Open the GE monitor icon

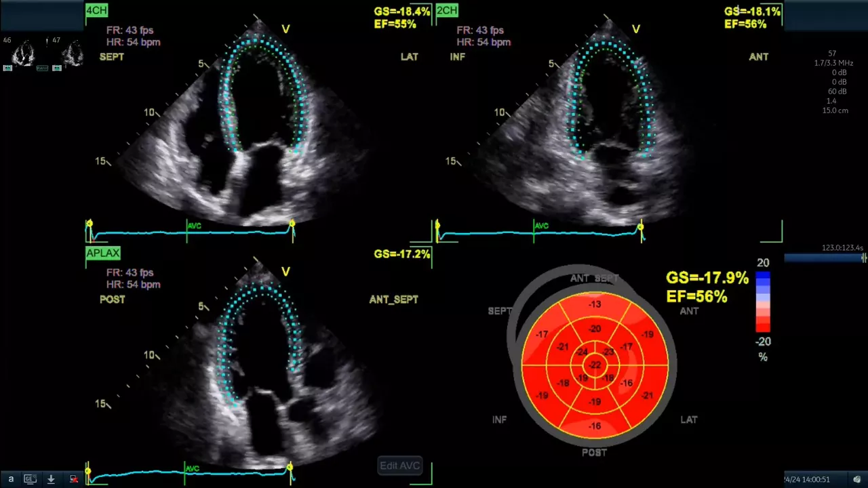[30, 479]
